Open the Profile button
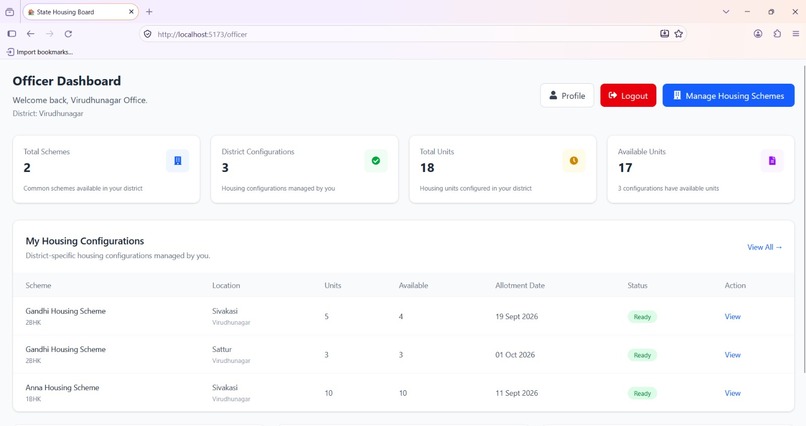The width and height of the screenshot is (806, 426). click(567, 96)
